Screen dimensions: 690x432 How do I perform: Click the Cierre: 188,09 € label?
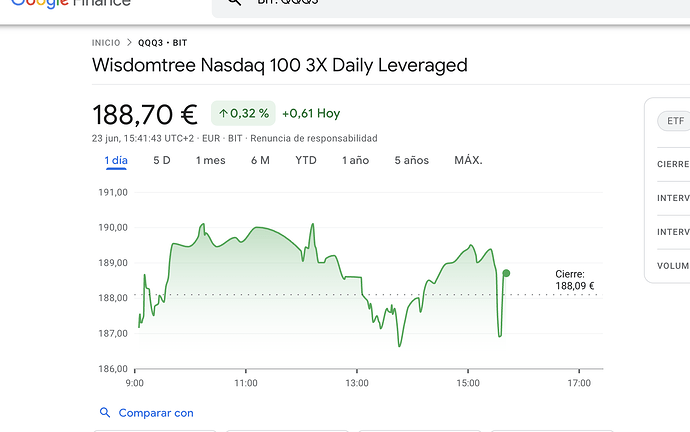[x=575, y=280]
